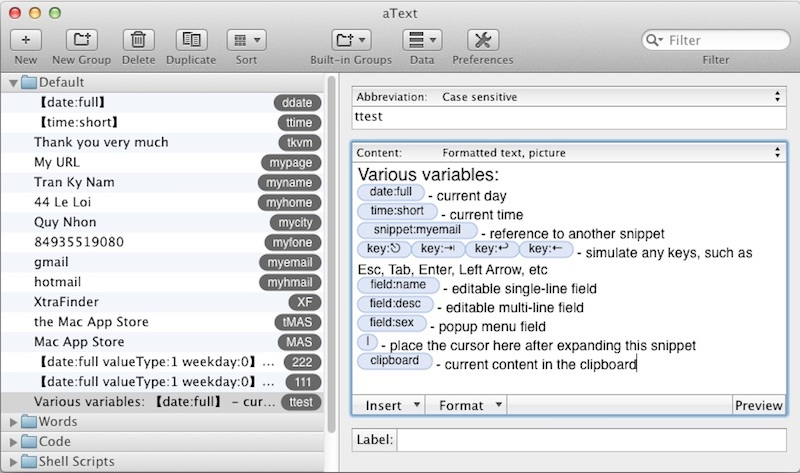Open the Insert menu below content

tap(388, 405)
